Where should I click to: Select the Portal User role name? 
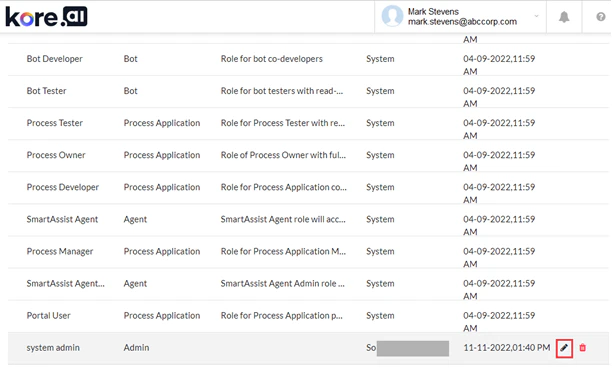[x=48, y=316]
